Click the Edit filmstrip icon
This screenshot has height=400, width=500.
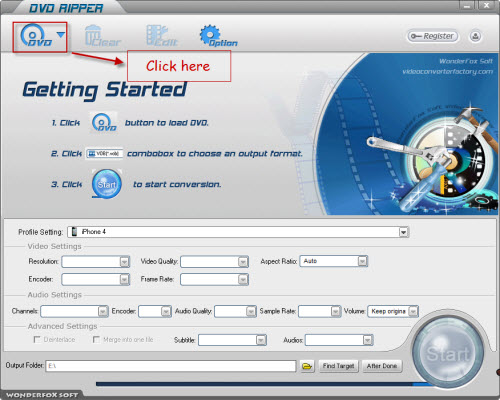162,36
